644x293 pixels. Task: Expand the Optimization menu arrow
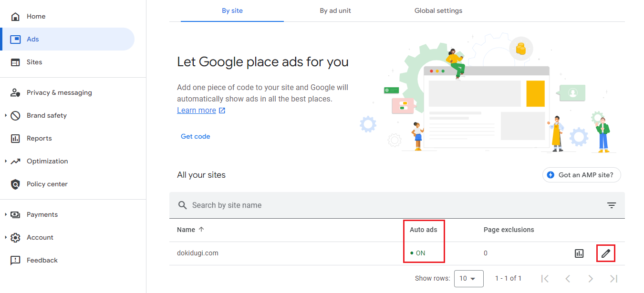coord(6,162)
